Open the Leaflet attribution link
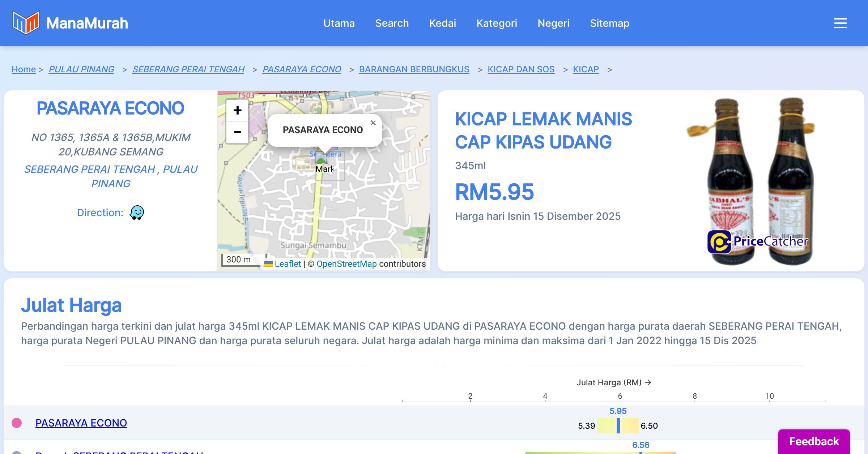 pos(288,264)
